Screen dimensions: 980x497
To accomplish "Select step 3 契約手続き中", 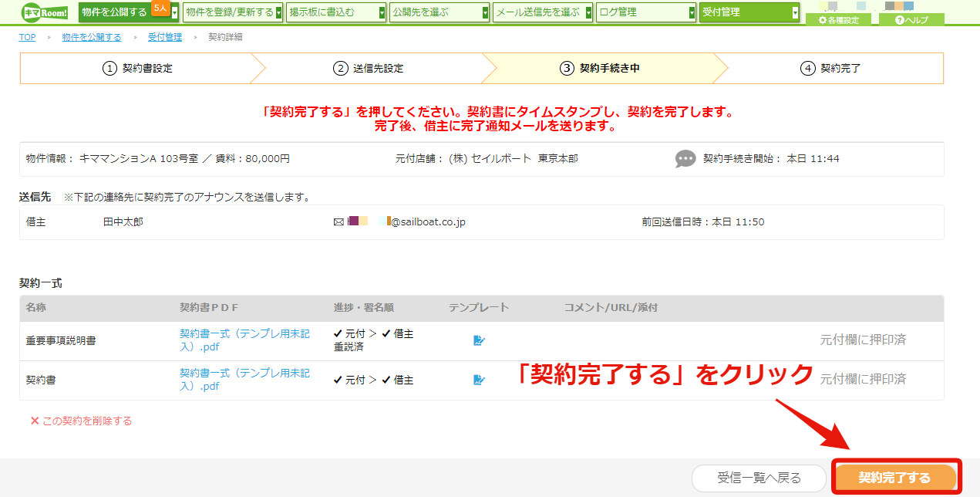I will (600, 68).
